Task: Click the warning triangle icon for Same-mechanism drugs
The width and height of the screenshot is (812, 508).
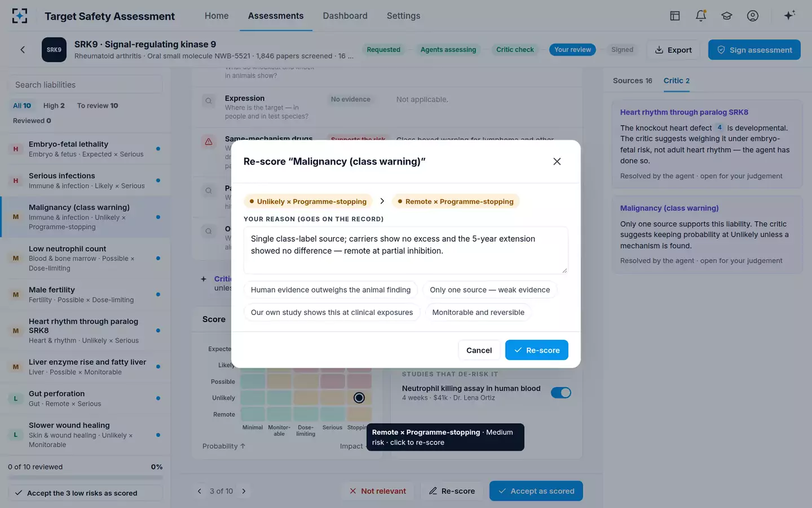Action: tap(209, 142)
